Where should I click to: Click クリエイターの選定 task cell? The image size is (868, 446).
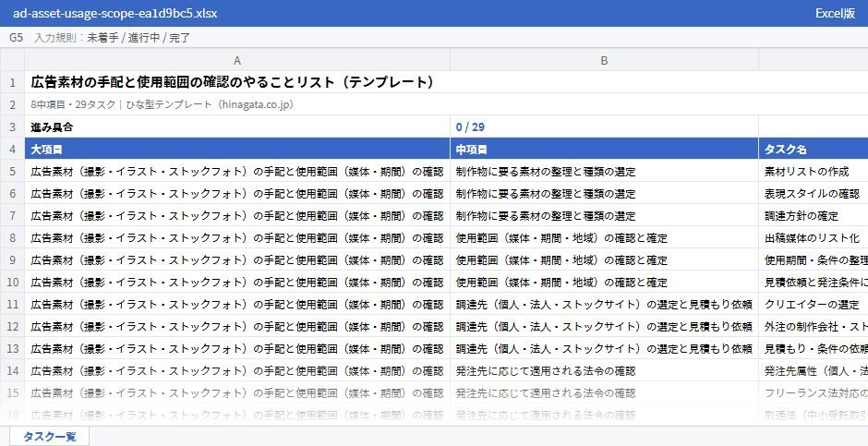(814, 304)
